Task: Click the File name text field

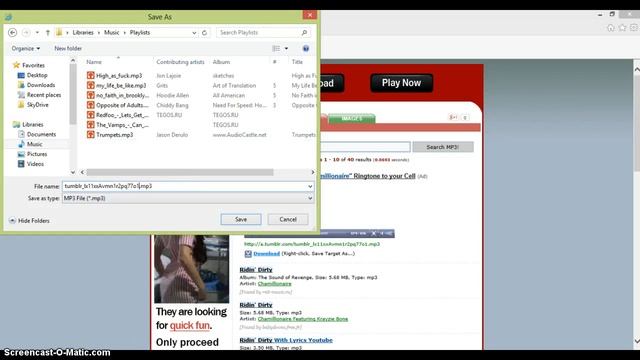Action: [x=185, y=186]
